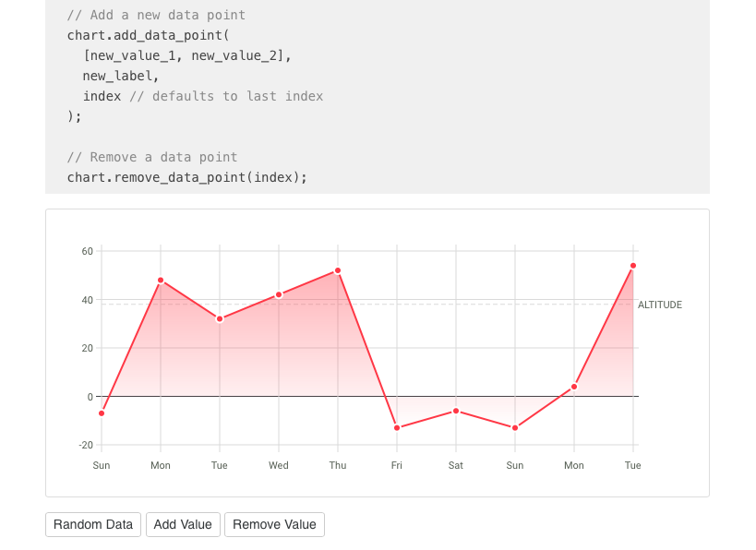Select the Fri negative data point
The width and height of the screenshot is (756, 550).
tap(396, 427)
